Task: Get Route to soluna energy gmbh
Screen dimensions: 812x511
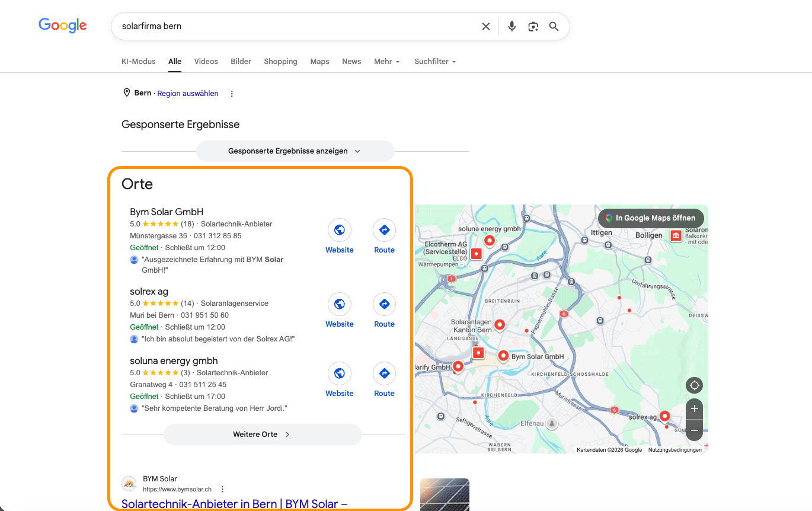Action: pos(384,373)
